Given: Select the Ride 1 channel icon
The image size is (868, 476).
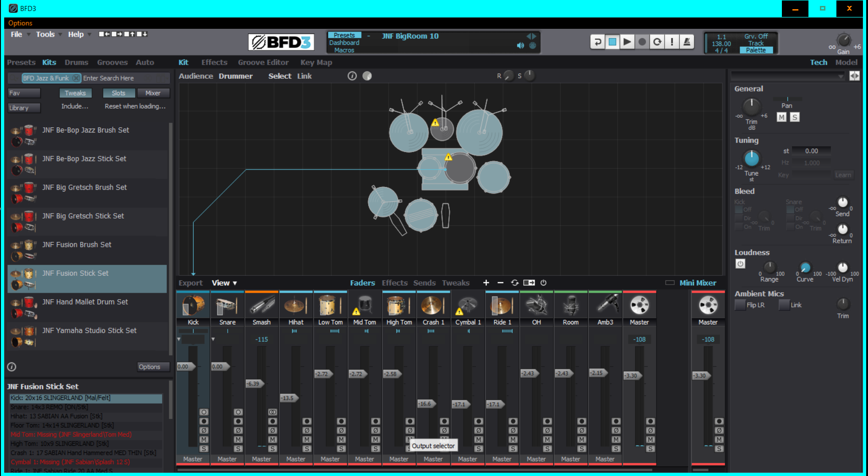Looking at the screenshot, I should [x=502, y=306].
